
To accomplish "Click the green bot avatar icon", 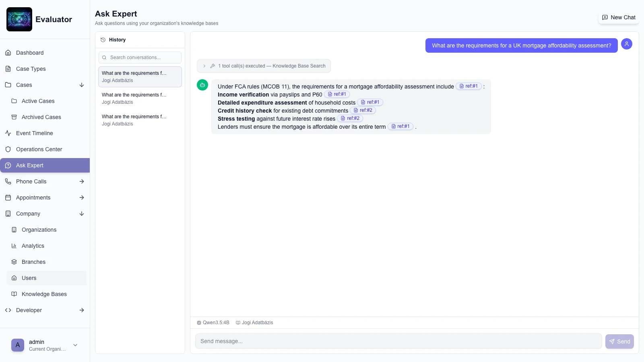I will click(202, 85).
